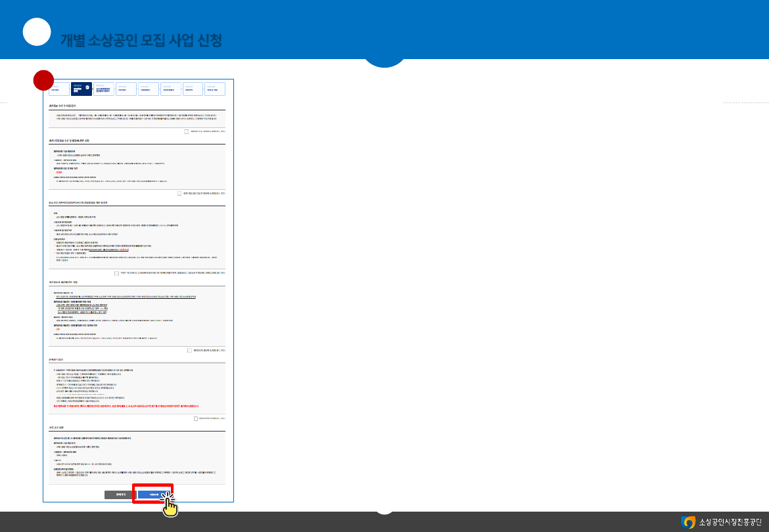
Task: Click the 소상공인시장진흥공단 logo icon
Action: click(x=688, y=522)
